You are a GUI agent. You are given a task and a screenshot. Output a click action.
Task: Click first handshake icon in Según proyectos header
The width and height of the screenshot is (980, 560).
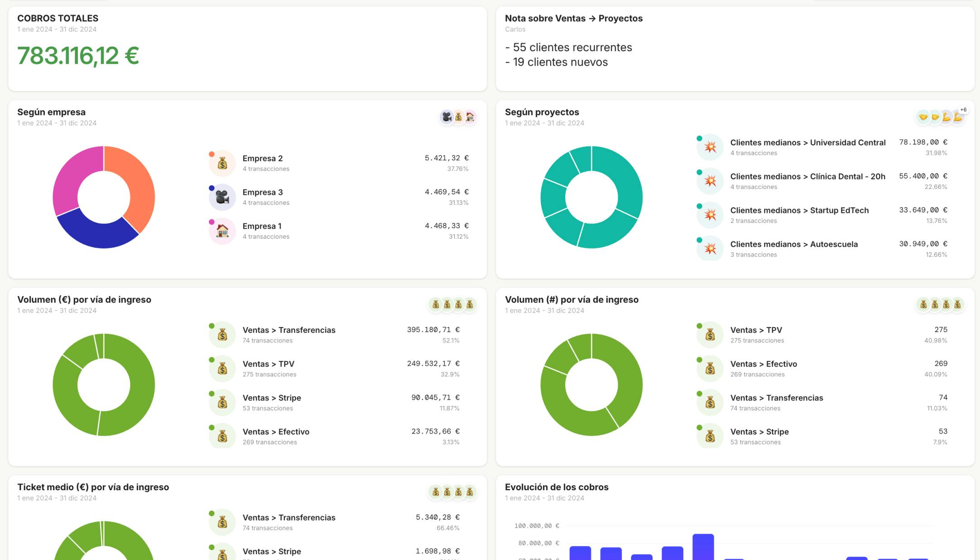coord(922,117)
